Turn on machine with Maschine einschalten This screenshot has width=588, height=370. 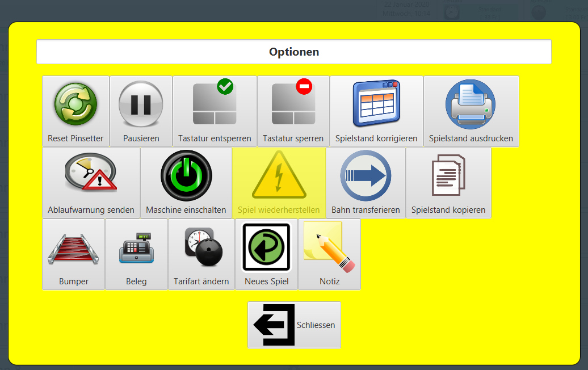[186, 183]
